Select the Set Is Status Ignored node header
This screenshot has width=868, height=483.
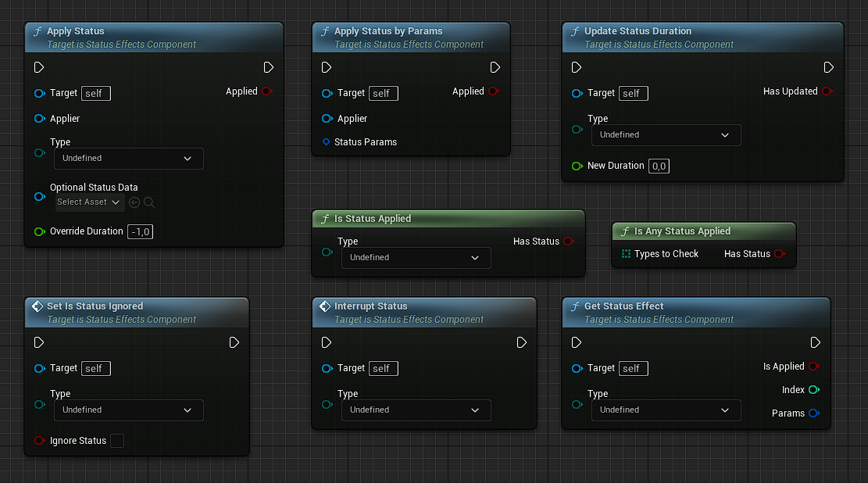[x=95, y=306]
